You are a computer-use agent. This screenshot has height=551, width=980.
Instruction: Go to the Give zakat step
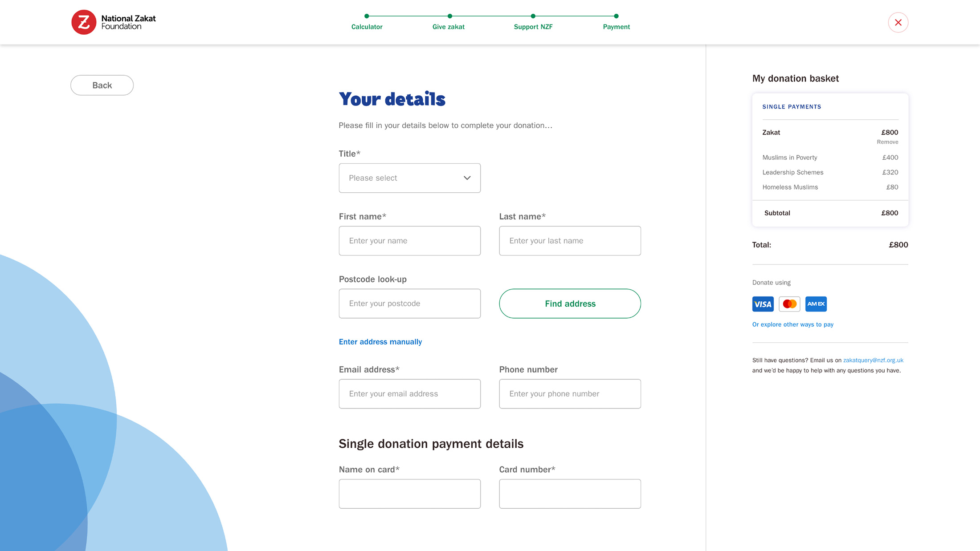(448, 27)
